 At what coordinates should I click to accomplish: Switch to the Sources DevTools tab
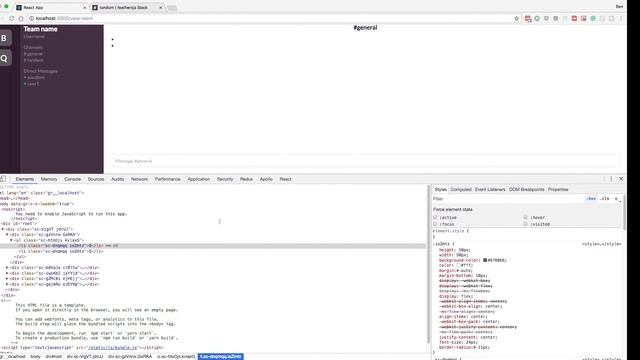click(96, 179)
